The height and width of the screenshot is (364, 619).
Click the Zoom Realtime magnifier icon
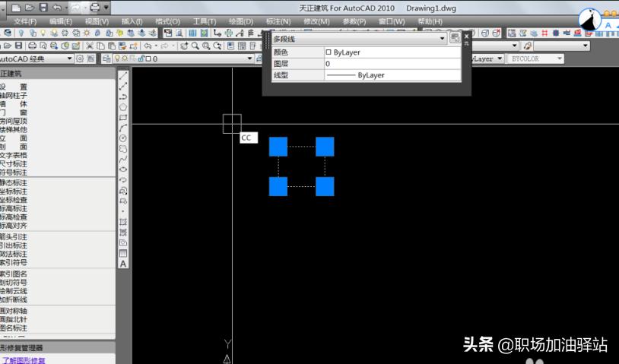[195, 46]
